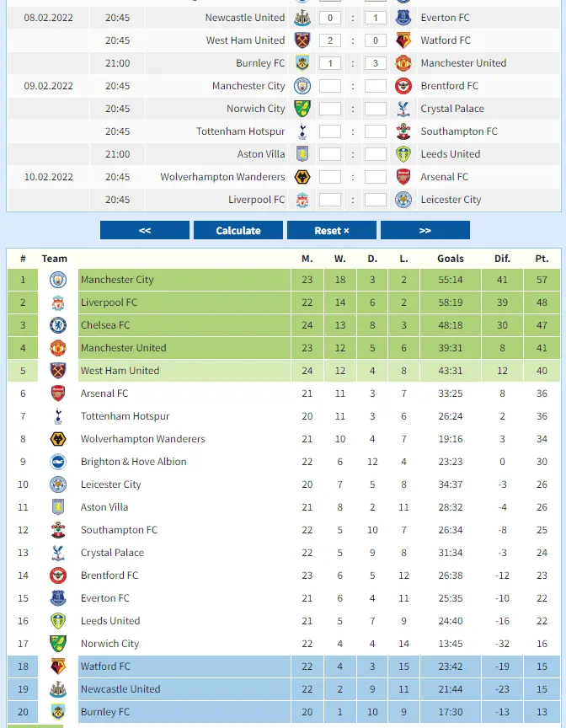
Task: Click the Brighton & Hove Albion crest
Action: tap(58, 462)
